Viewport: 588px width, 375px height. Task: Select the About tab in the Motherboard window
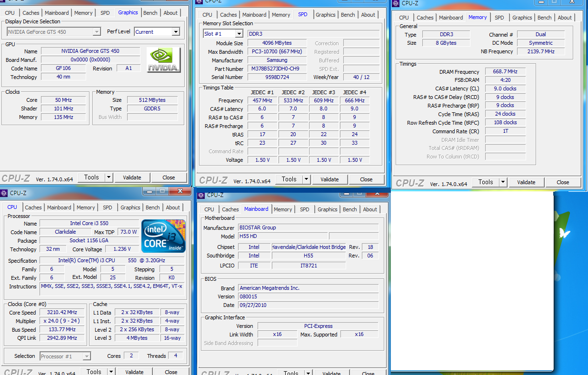coord(370,209)
